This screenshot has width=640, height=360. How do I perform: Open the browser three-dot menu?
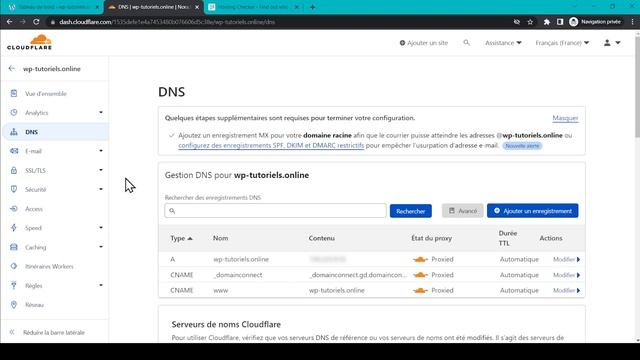click(632, 22)
